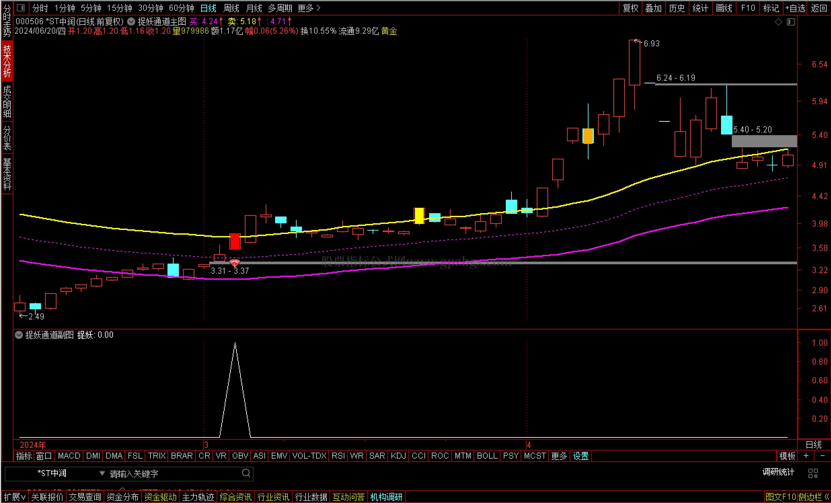
Task: Collapse the sidebar via 侧边栏 arrows
Action: click(x=826, y=497)
